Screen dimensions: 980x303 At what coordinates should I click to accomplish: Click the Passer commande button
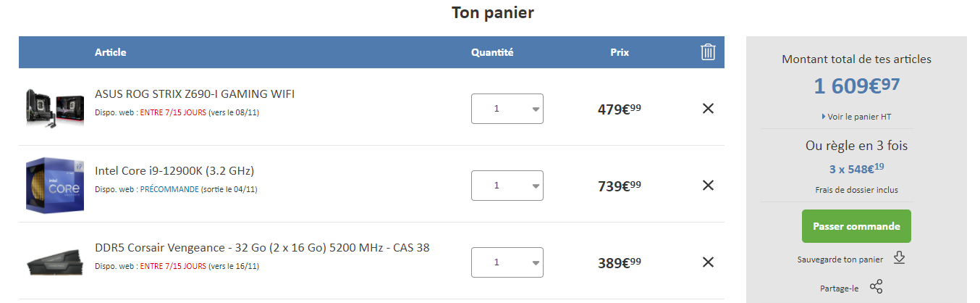[x=856, y=226]
